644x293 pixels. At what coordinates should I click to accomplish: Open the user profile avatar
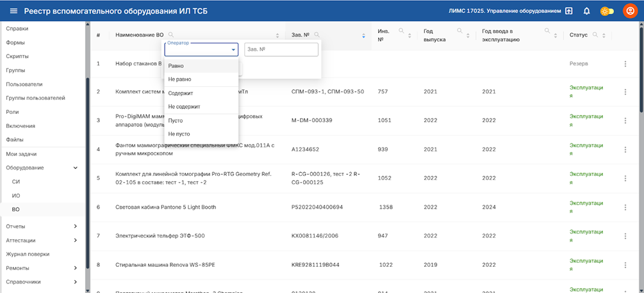tap(629, 11)
